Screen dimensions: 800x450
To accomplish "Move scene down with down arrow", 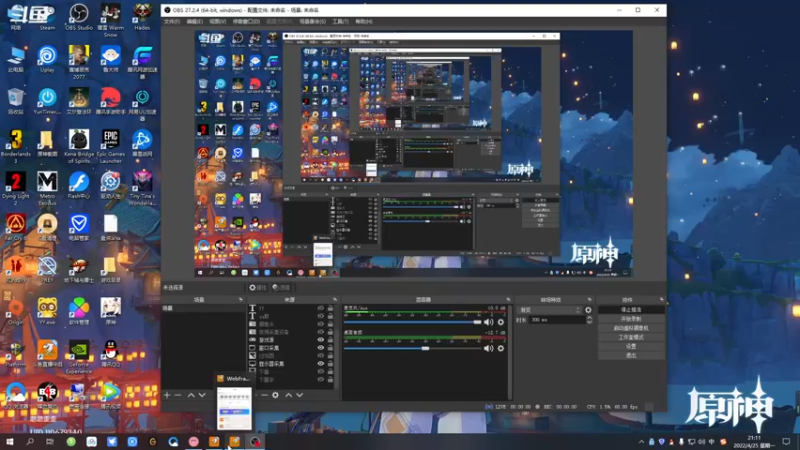I will click(x=202, y=395).
